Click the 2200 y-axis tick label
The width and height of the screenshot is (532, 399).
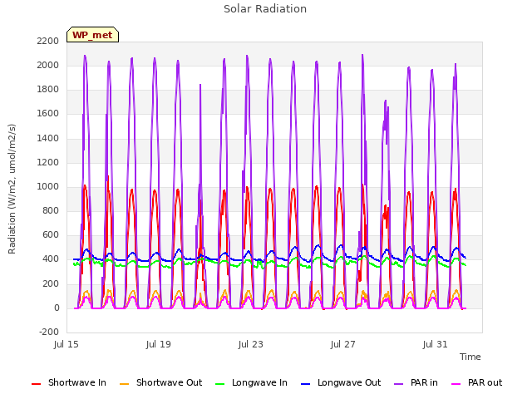[48, 41]
